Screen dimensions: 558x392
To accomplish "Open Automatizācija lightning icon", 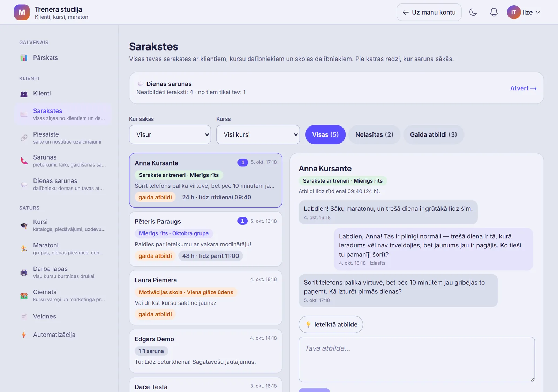I will pyautogui.click(x=24, y=335).
